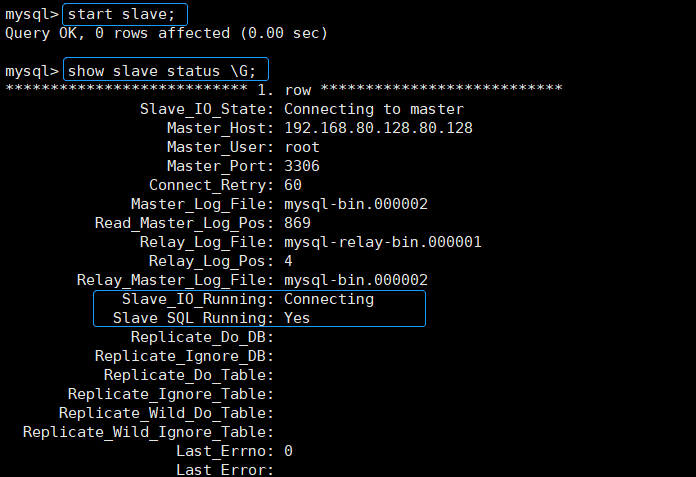The image size is (696, 477).
Task: Click the second 'mysql>' prompt
Action: (32, 71)
